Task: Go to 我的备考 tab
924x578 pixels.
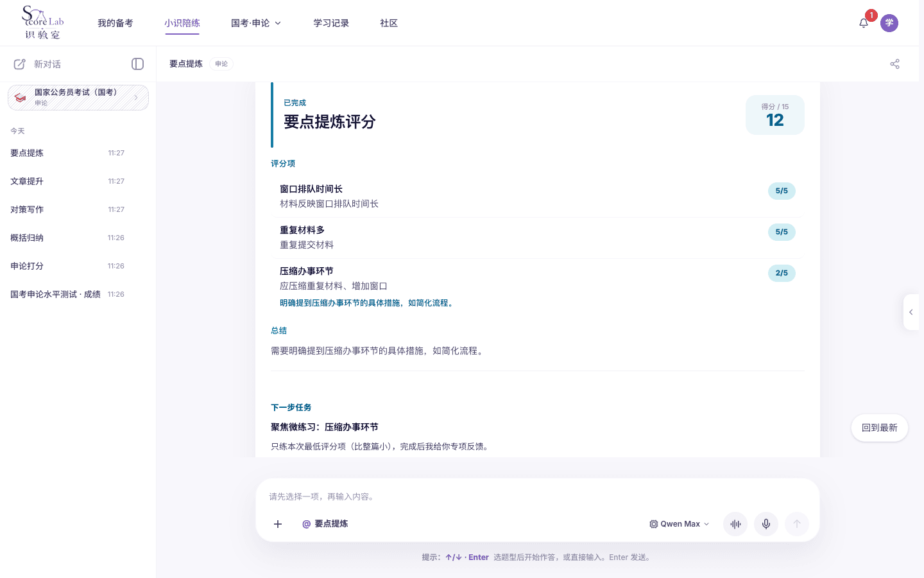Action: point(116,23)
